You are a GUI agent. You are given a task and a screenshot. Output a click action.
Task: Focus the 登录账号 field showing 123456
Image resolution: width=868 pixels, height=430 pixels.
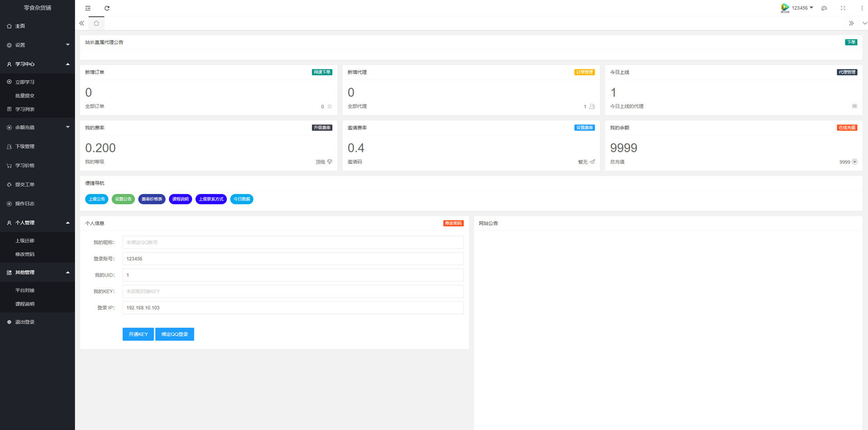(x=293, y=259)
